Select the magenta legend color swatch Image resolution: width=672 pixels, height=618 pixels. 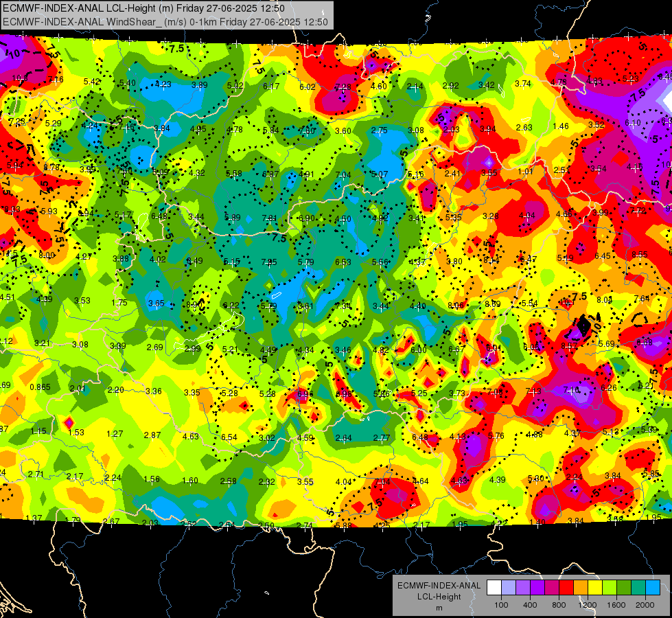[x=552, y=588]
